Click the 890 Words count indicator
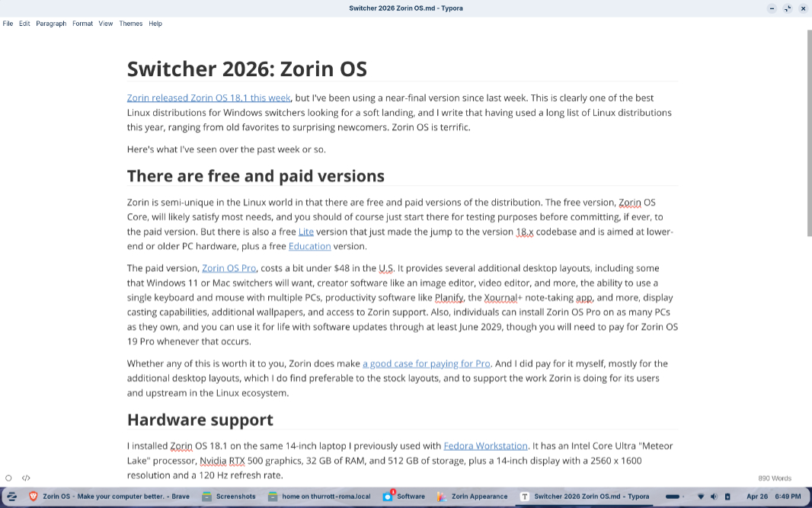812x508 pixels. click(775, 478)
